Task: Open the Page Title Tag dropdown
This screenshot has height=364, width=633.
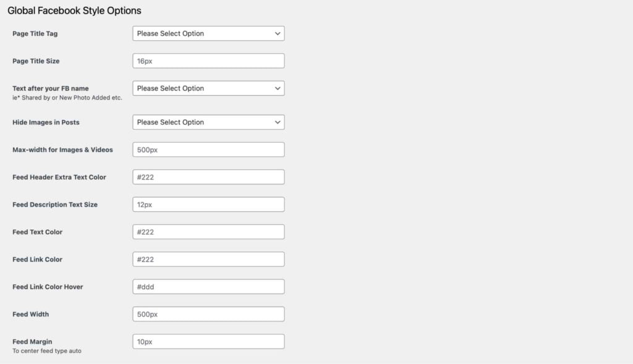Action: (x=208, y=33)
